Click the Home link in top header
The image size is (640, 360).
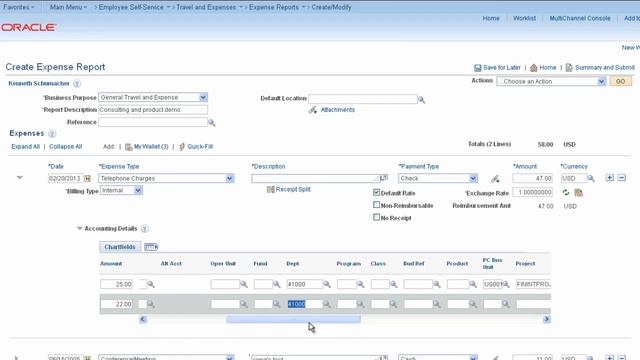tap(491, 18)
